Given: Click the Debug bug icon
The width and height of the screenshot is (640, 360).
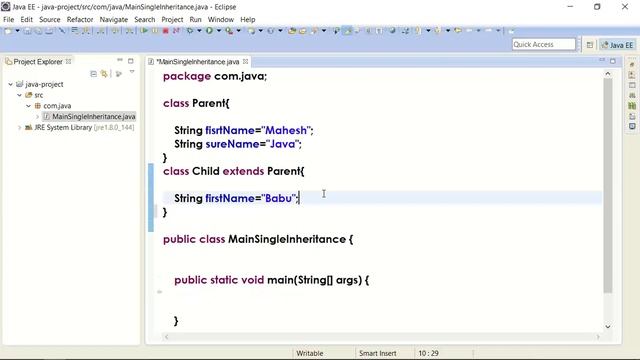Looking at the screenshot, I should [190, 31].
